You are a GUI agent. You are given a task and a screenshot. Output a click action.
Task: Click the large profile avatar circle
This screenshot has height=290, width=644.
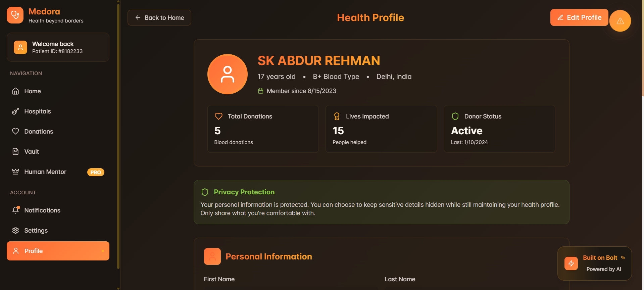228,74
